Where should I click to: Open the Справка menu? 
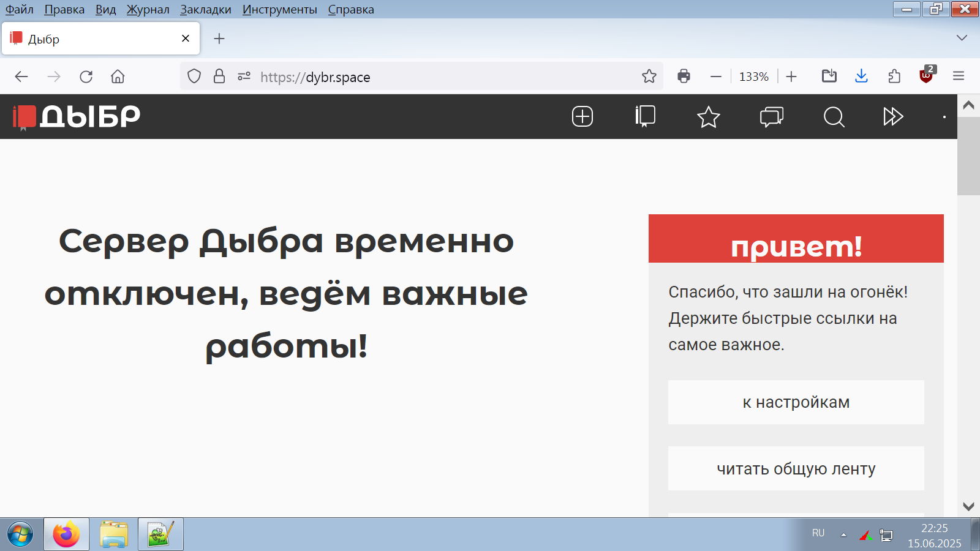351,9
